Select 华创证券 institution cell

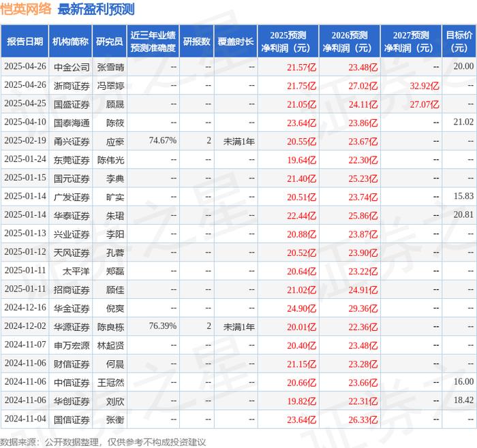point(72,401)
